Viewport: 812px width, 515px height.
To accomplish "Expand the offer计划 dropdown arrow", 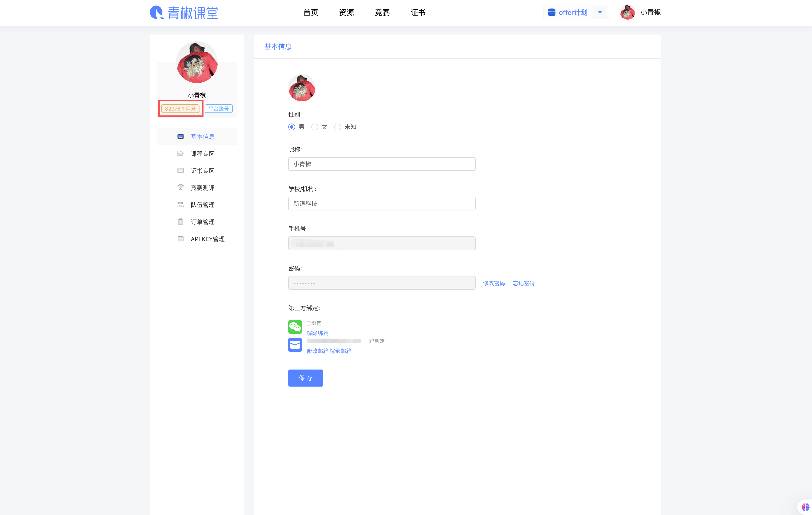I will tap(600, 13).
